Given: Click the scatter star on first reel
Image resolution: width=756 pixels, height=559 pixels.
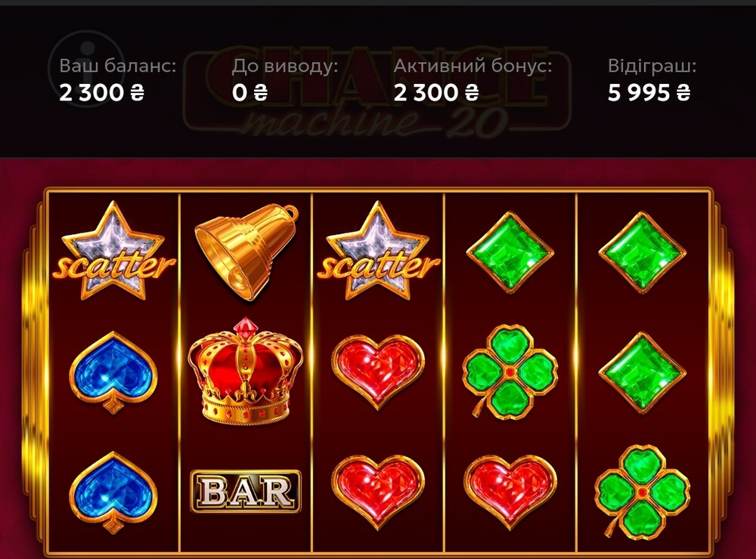Looking at the screenshot, I should (x=114, y=251).
